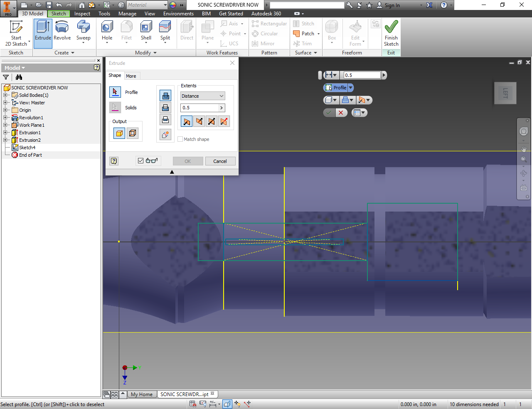Click the mini-toolbar red X cancel button
This screenshot has height=409, width=532.
[341, 113]
